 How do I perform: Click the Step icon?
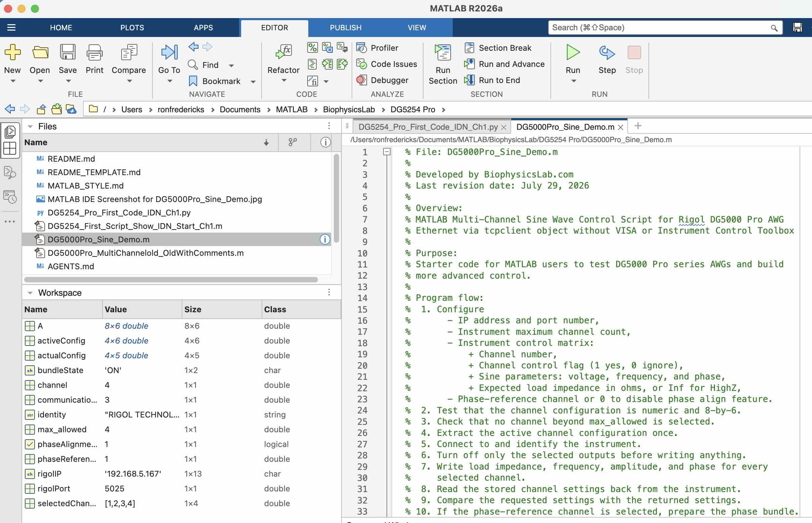[x=607, y=52]
